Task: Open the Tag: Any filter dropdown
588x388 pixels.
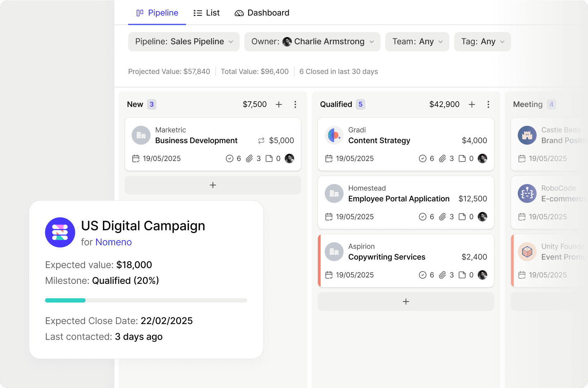Action: [x=482, y=42]
